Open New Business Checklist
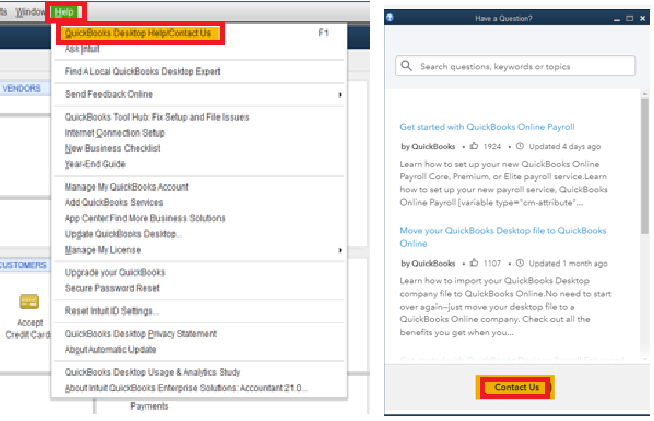The height and width of the screenshot is (421, 654). 112,149
